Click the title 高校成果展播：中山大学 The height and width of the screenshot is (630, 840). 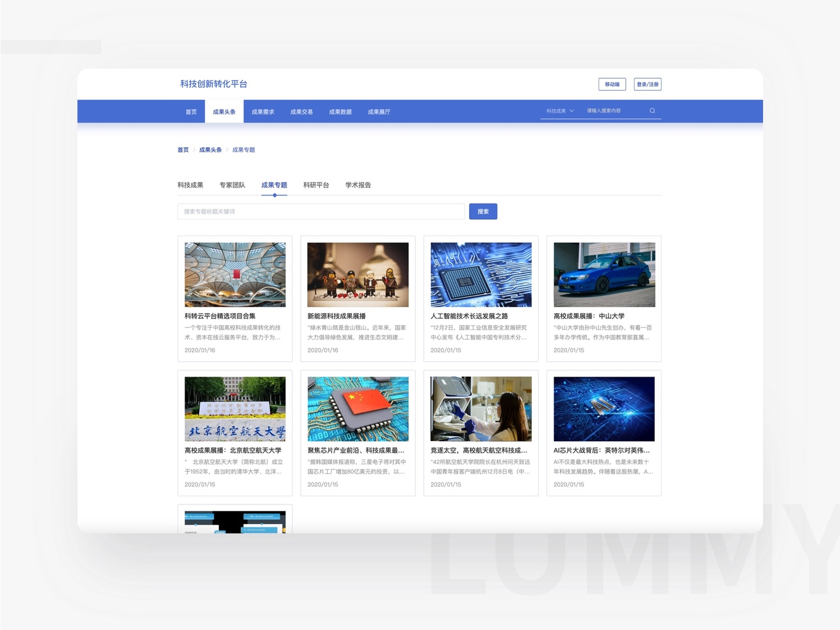click(589, 316)
